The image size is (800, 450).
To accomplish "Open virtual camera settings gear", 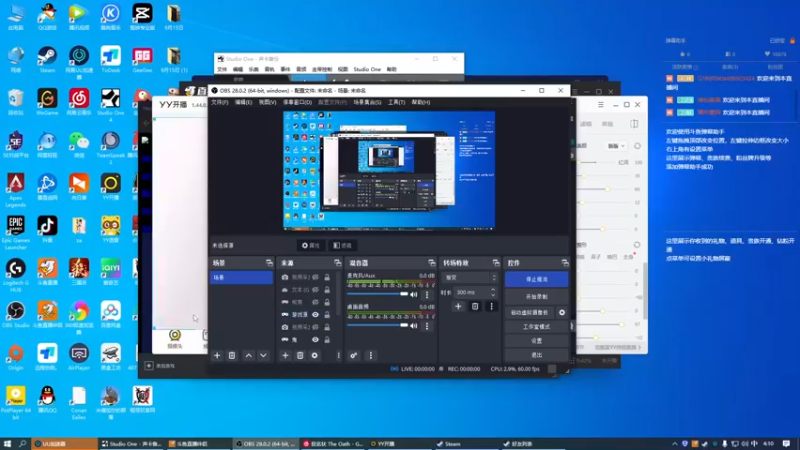I will (x=562, y=313).
